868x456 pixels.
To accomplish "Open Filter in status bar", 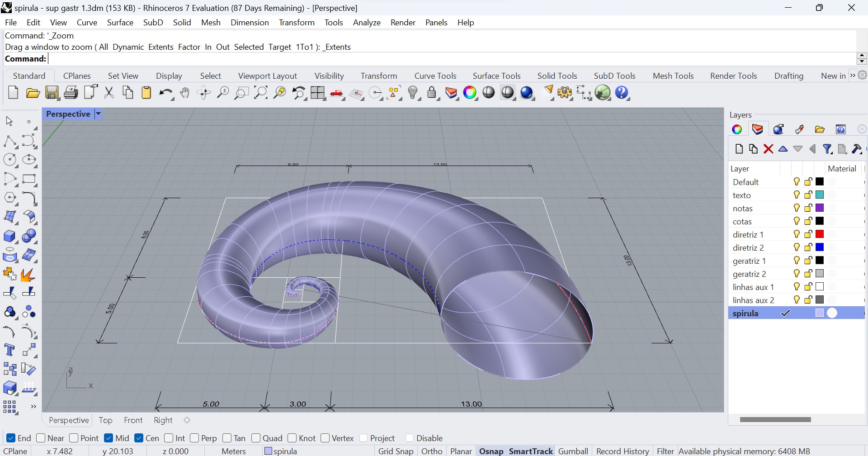I will (665, 451).
